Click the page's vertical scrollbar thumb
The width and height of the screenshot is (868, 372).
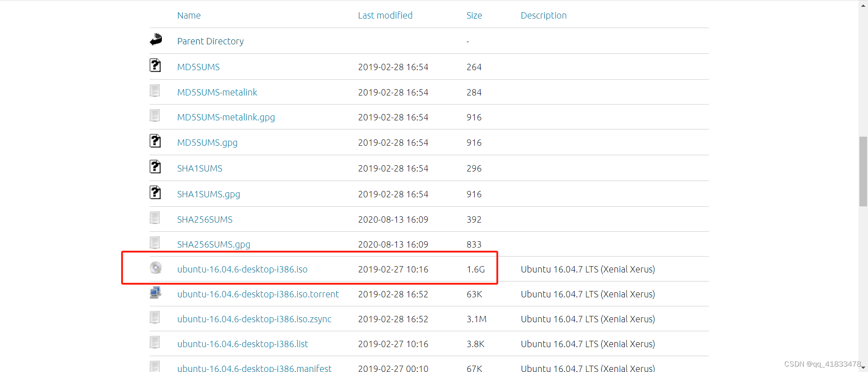point(863,171)
